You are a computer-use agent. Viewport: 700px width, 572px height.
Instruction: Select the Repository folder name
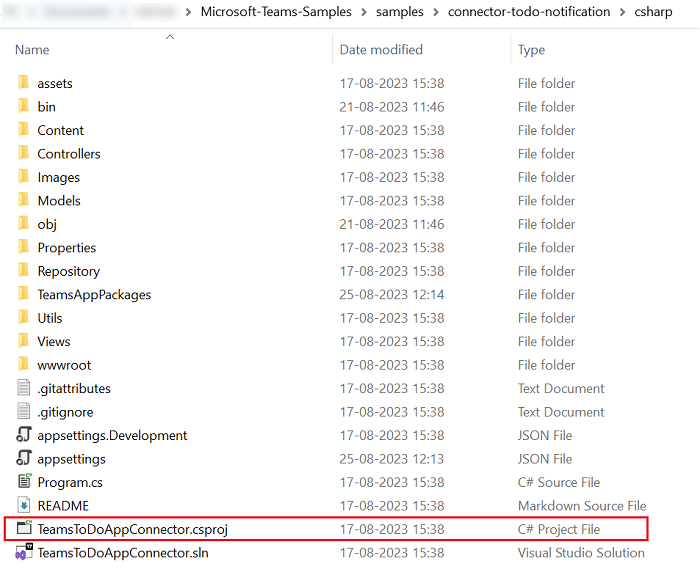pos(69,271)
